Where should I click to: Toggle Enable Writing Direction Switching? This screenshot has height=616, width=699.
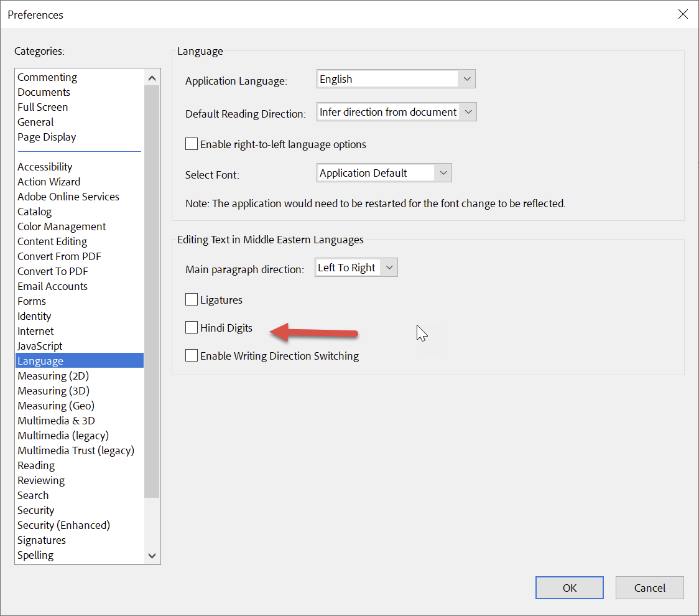click(x=192, y=356)
